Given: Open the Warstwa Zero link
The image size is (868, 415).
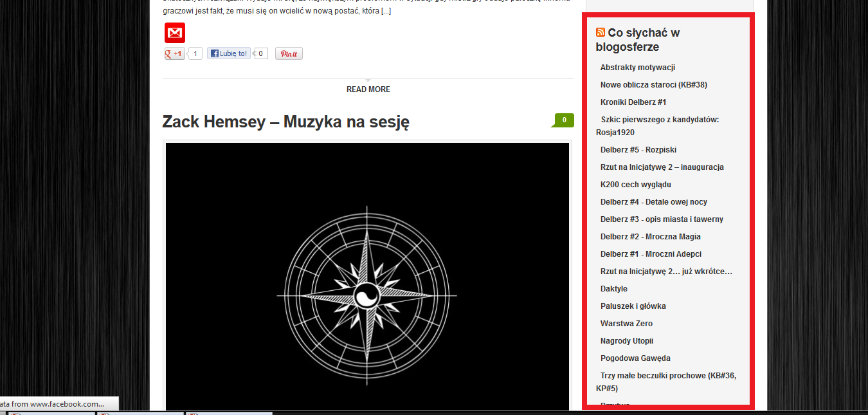Looking at the screenshot, I should coord(626,324).
